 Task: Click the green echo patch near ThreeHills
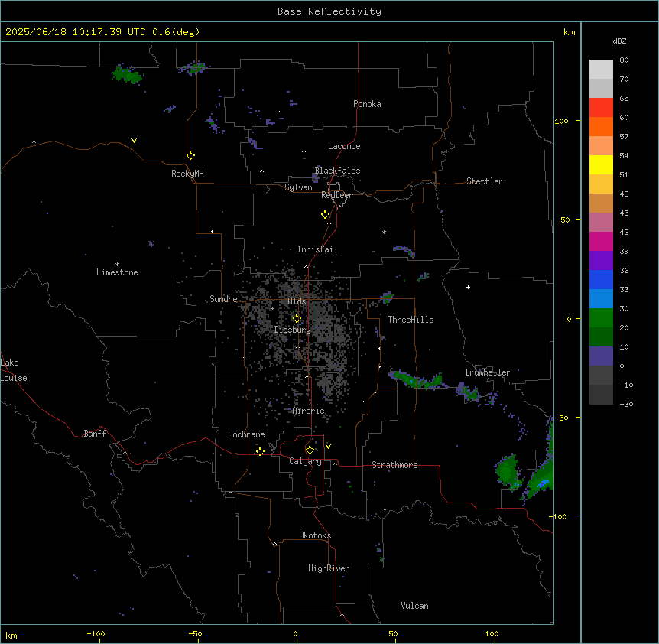pos(387,298)
